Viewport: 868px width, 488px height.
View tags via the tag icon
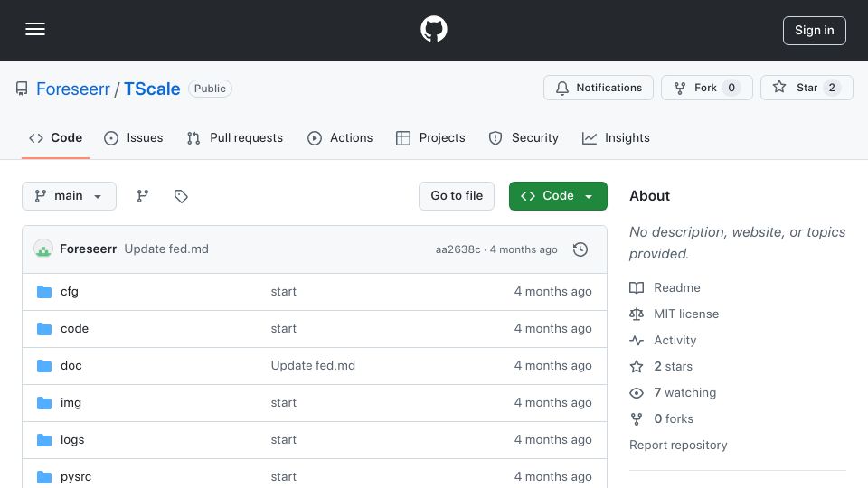point(181,196)
